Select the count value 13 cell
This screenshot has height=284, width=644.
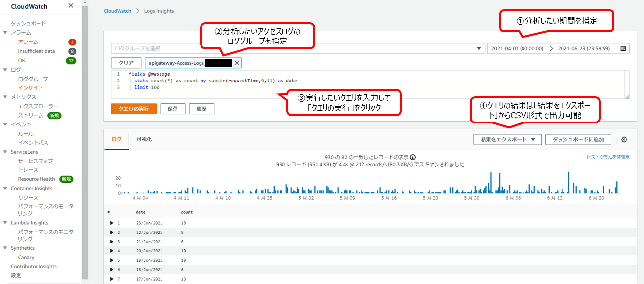tap(183, 279)
